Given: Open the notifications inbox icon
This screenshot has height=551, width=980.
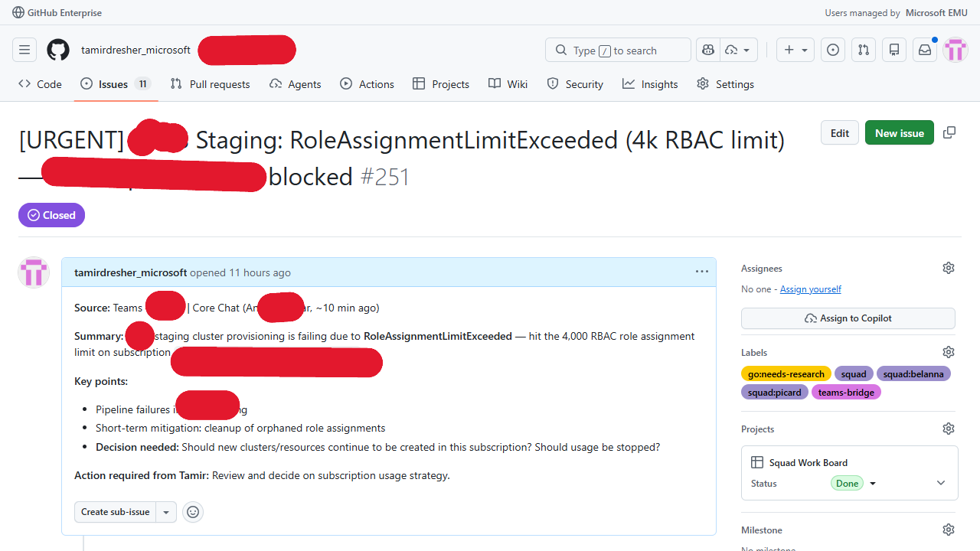Looking at the screenshot, I should pyautogui.click(x=924, y=50).
